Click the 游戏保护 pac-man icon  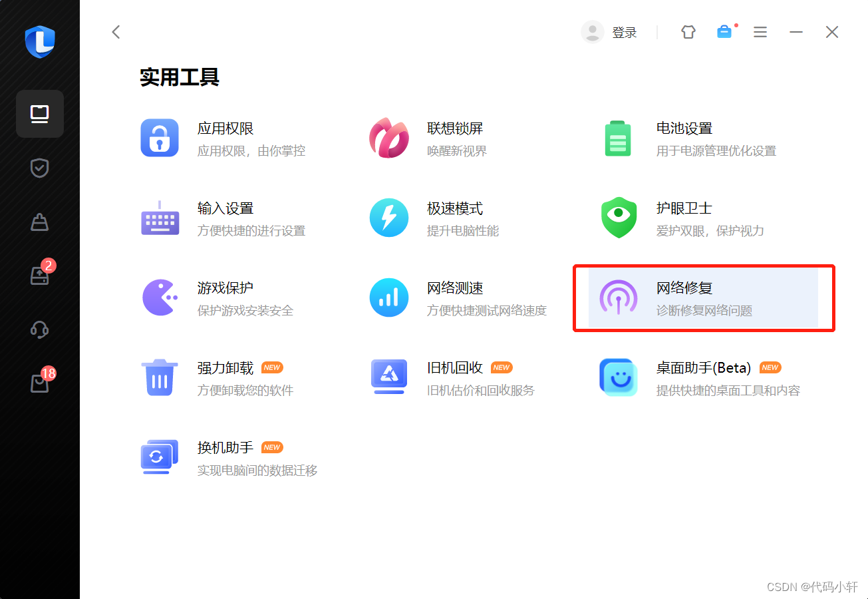point(160,298)
